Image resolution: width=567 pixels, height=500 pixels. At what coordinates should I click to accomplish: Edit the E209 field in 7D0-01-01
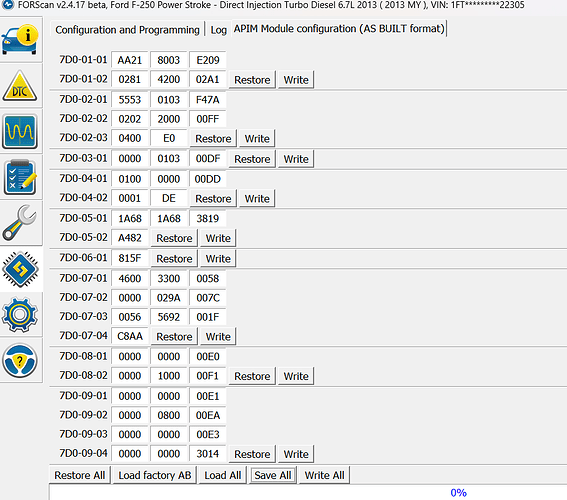[208, 60]
